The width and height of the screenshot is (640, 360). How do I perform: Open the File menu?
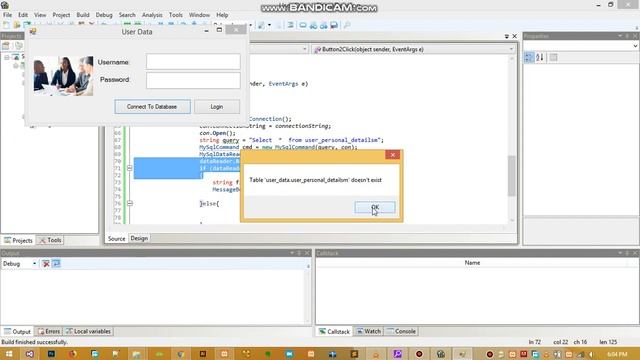click(x=7, y=15)
